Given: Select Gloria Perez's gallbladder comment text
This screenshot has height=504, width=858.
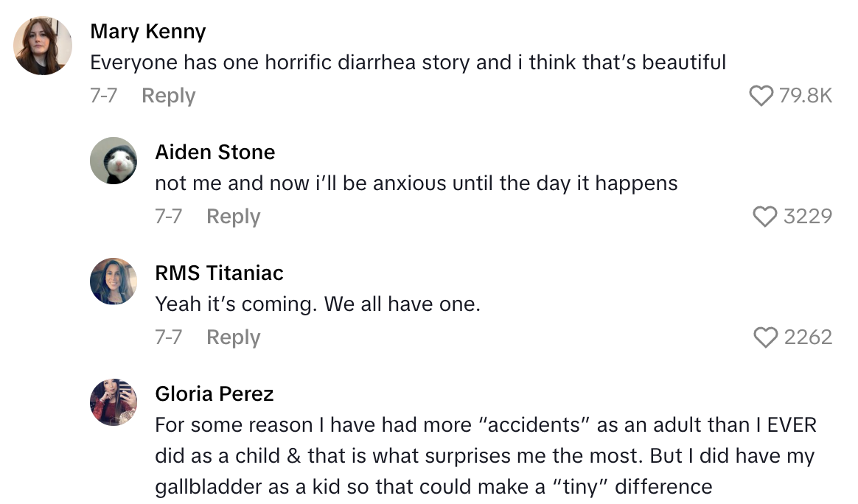Looking at the screenshot, I should (485, 456).
